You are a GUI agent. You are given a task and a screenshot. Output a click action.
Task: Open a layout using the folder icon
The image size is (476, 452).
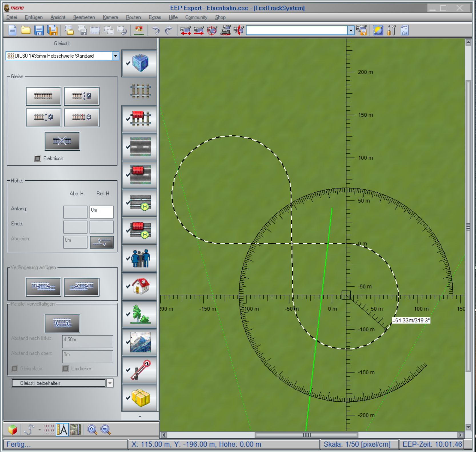(x=26, y=30)
